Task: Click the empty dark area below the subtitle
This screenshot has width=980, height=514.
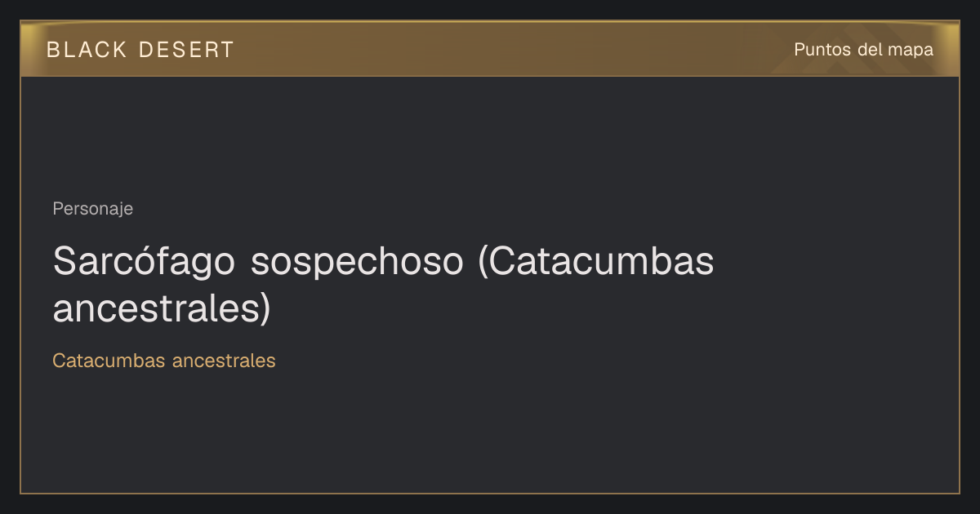Action: [x=490, y=432]
